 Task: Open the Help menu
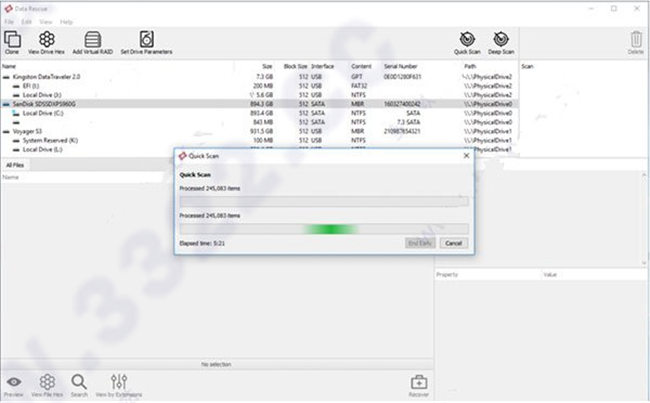coord(66,22)
